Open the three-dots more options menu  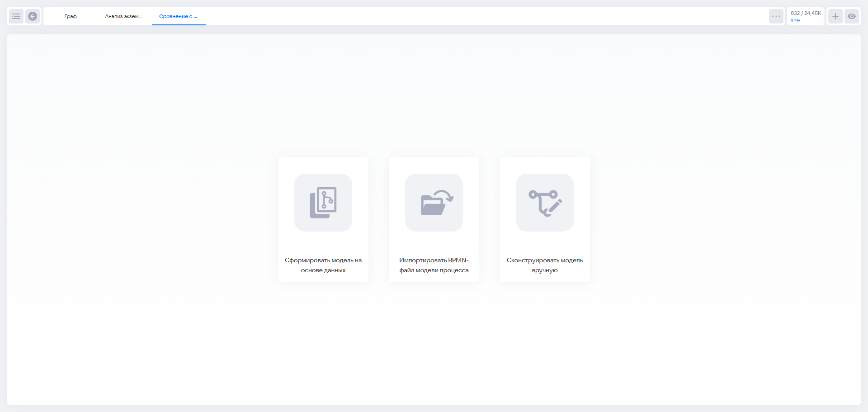click(776, 16)
